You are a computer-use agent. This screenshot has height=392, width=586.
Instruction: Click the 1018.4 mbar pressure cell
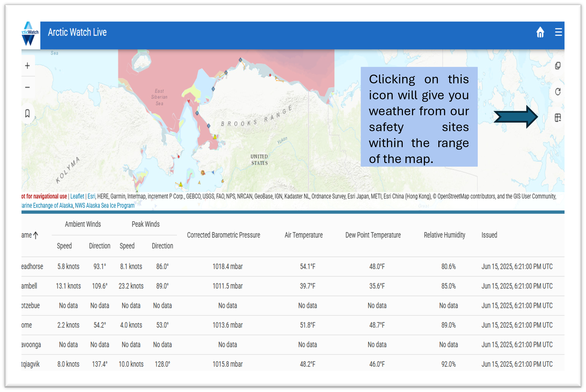pyautogui.click(x=228, y=266)
